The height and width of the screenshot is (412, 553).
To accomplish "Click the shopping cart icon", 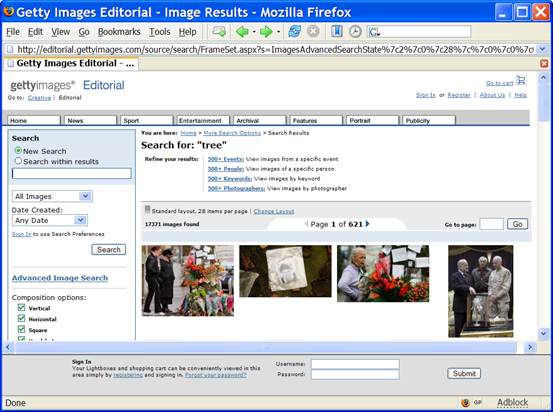I will point(521,80).
